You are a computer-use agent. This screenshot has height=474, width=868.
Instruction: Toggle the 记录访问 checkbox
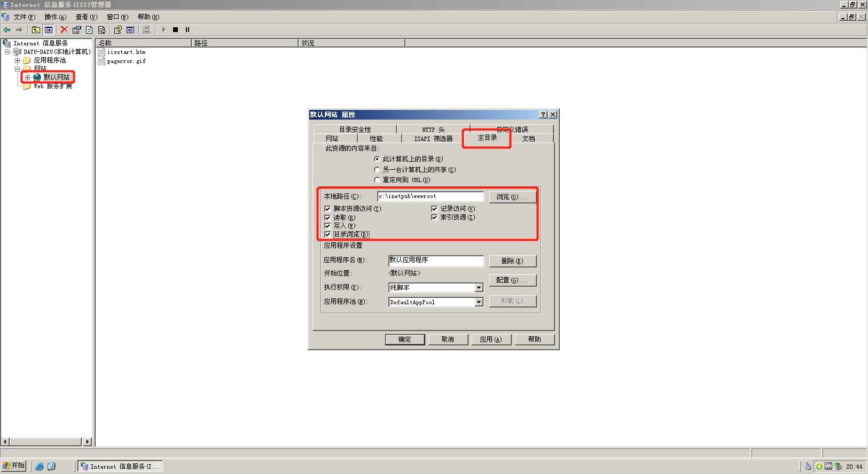434,209
